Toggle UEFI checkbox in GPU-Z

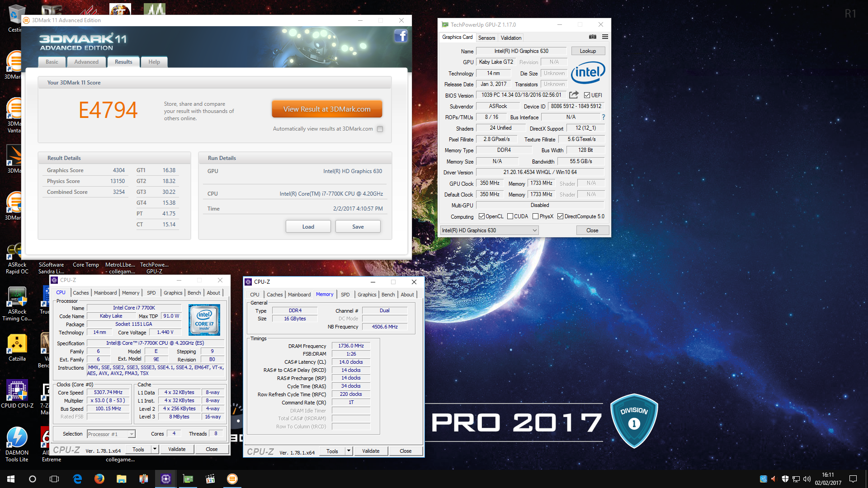tap(587, 95)
